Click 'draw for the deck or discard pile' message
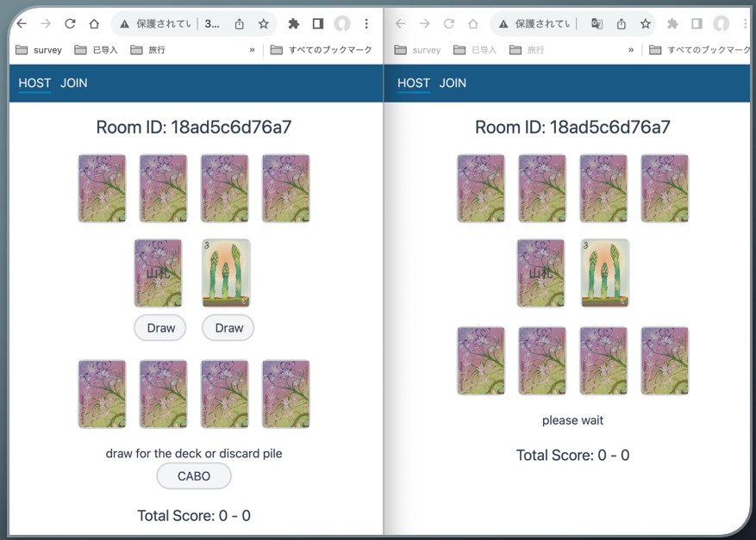 tap(194, 453)
